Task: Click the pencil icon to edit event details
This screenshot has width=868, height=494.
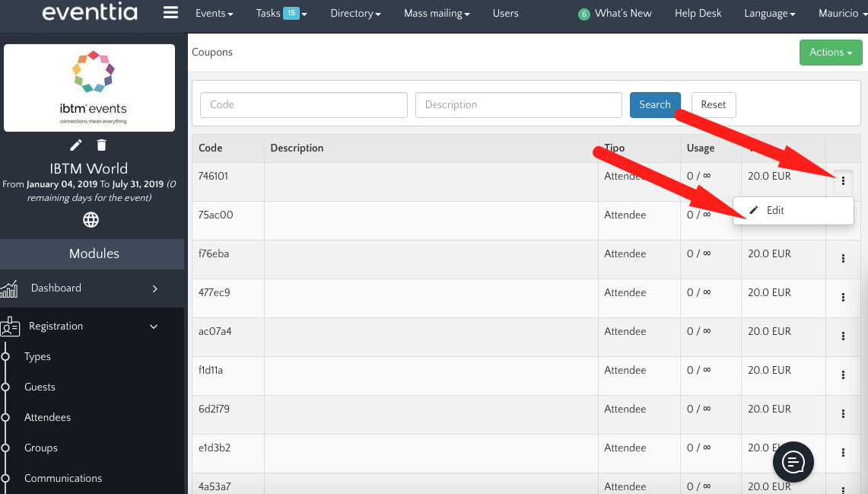Action: 75,145
